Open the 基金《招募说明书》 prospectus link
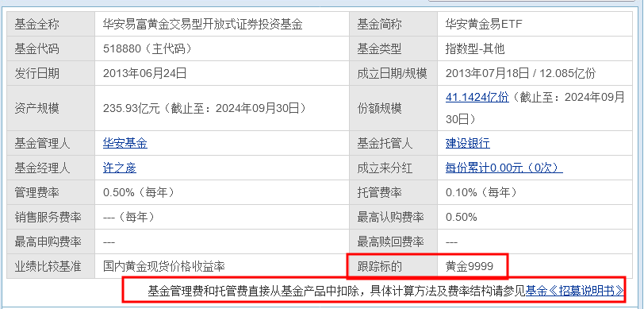The image size is (644, 309). click(x=575, y=292)
